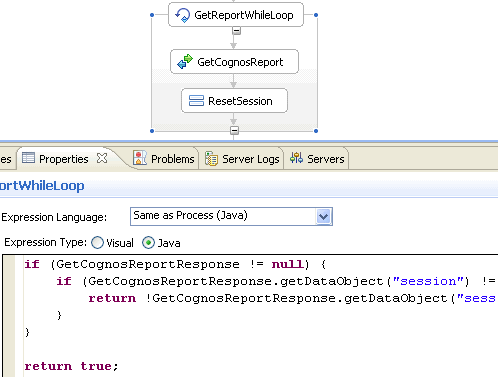Click the Properties tab table icon
This screenshot has height=377, width=498.
pyautogui.click(x=28, y=158)
